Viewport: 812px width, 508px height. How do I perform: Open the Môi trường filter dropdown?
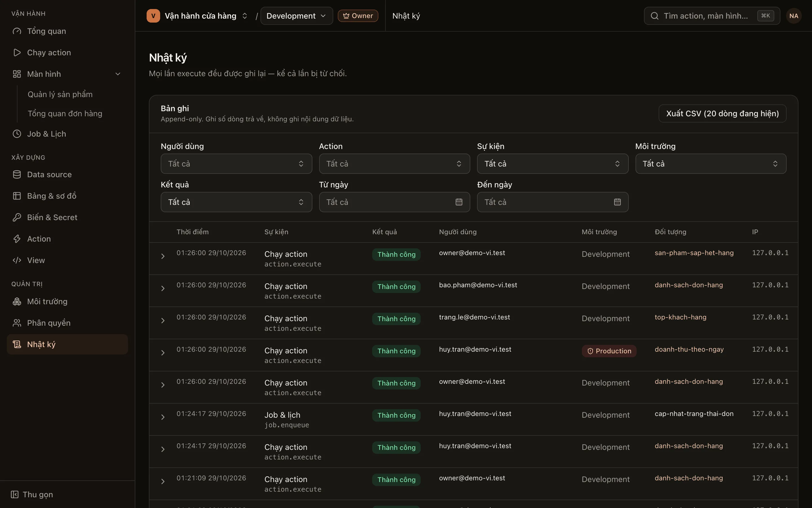[x=711, y=164]
